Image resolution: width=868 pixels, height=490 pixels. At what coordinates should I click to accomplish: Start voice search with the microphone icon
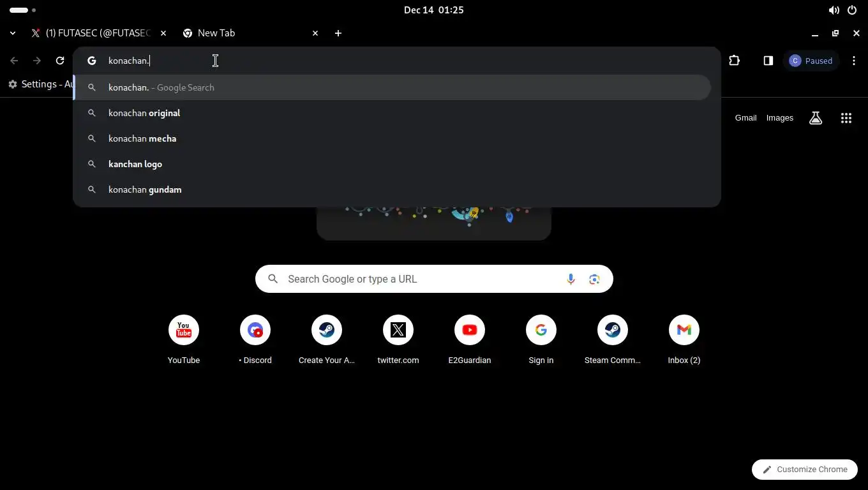571,279
